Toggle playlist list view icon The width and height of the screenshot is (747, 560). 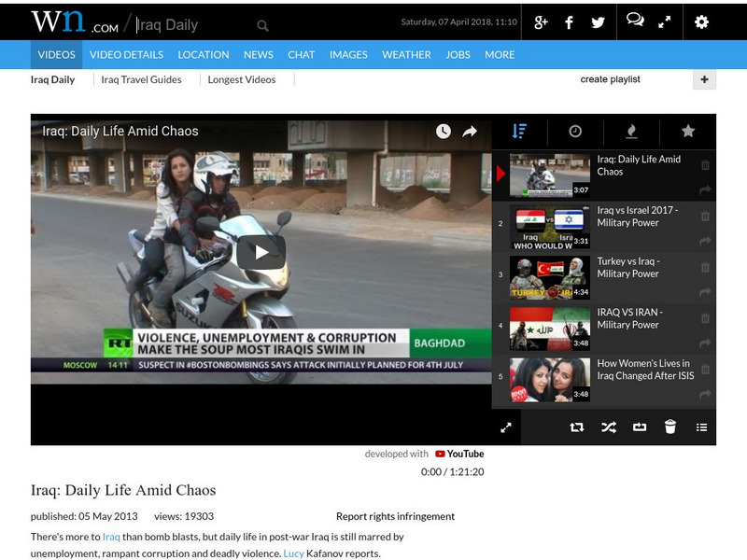(701, 427)
